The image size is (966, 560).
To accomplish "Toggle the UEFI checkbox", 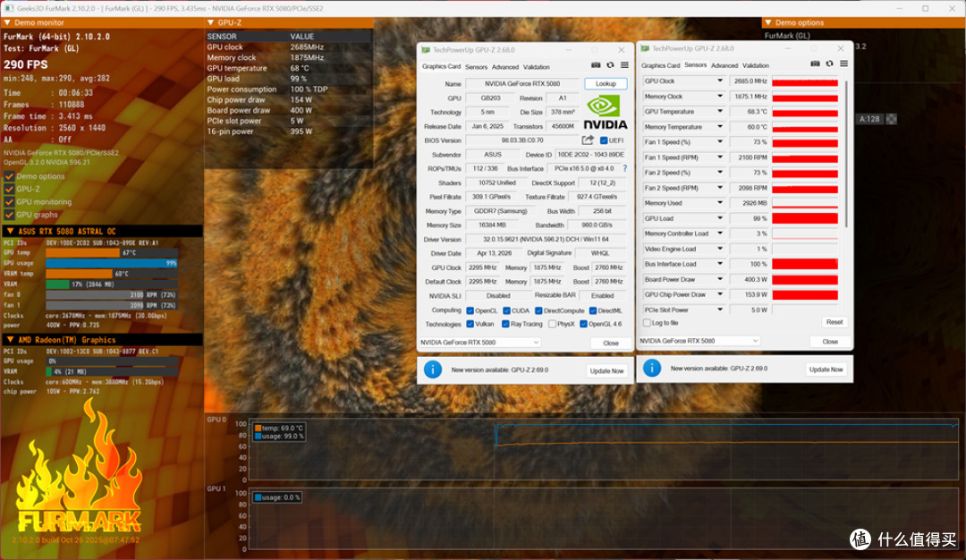I will 604,140.
